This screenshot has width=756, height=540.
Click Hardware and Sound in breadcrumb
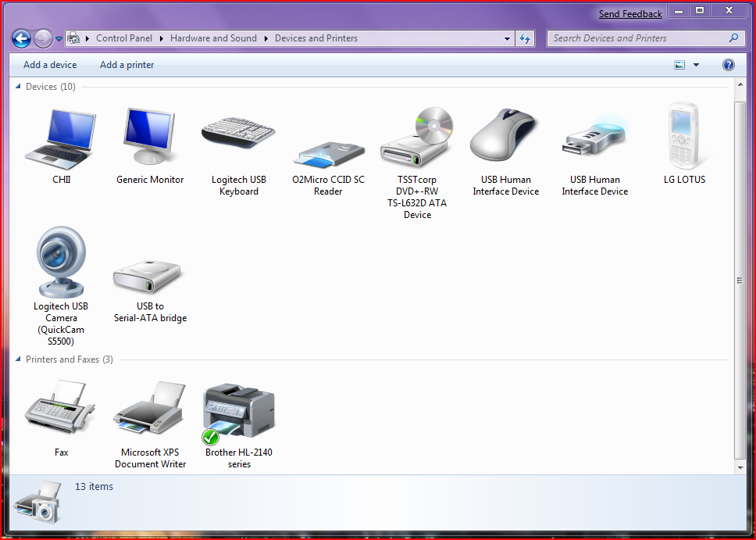tap(213, 38)
